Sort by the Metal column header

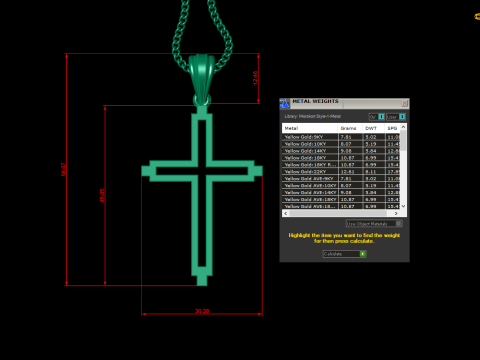pyautogui.click(x=310, y=128)
